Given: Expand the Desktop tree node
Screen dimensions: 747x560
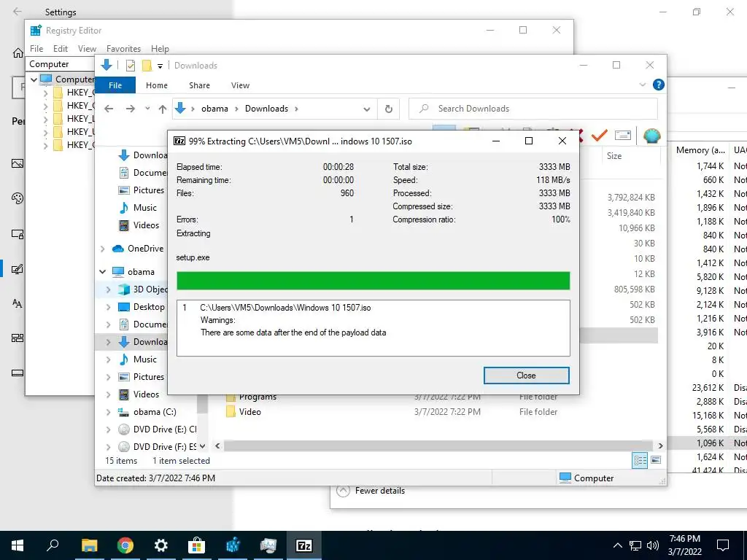Looking at the screenshot, I should (x=109, y=307).
